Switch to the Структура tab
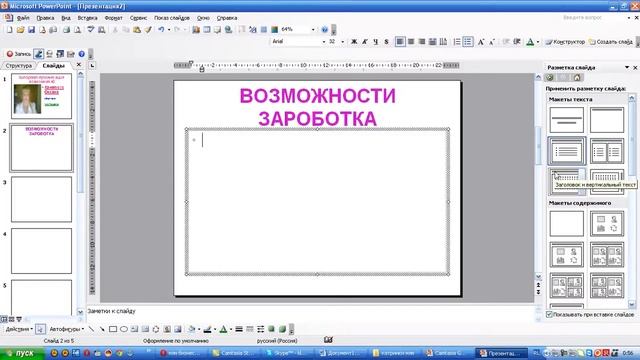The image size is (640, 360). pos(18,65)
